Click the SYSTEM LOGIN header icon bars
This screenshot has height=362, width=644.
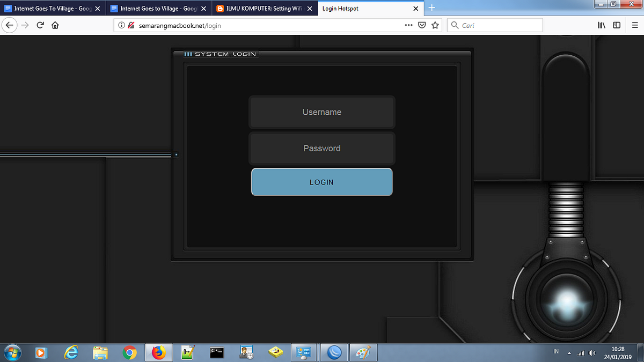pyautogui.click(x=188, y=54)
